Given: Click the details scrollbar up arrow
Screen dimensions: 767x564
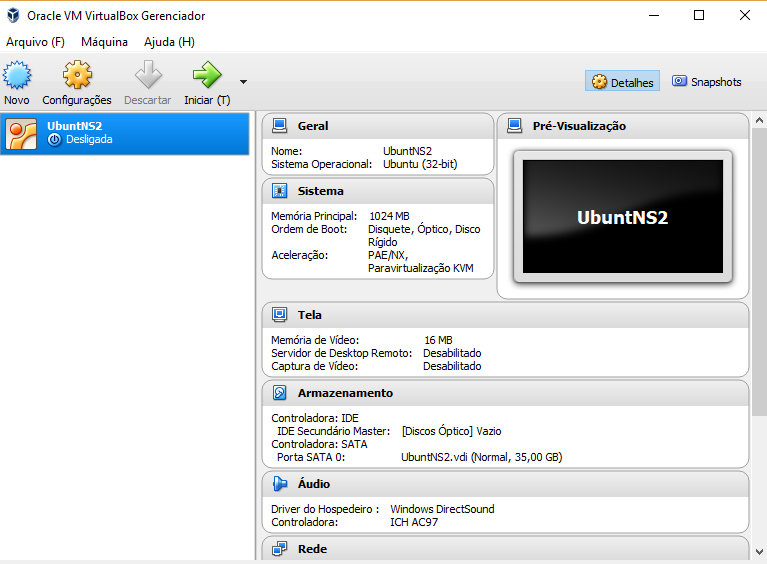Looking at the screenshot, I should click(759, 120).
